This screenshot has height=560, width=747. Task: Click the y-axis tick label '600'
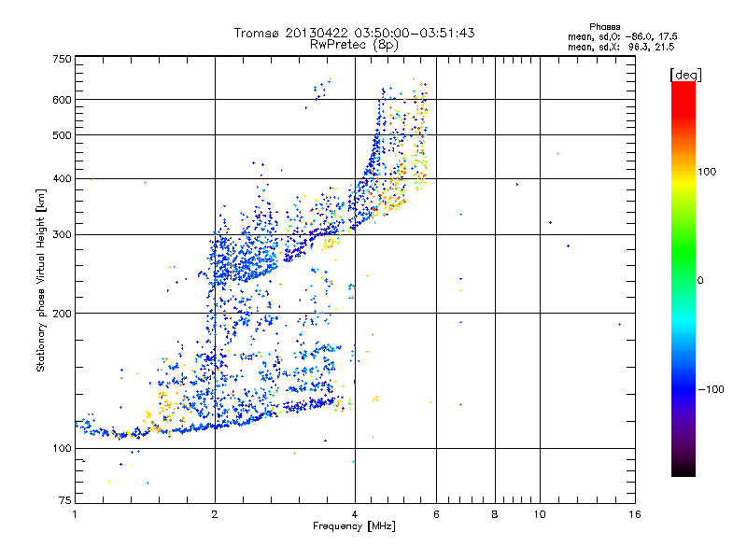[x=62, y=100]
